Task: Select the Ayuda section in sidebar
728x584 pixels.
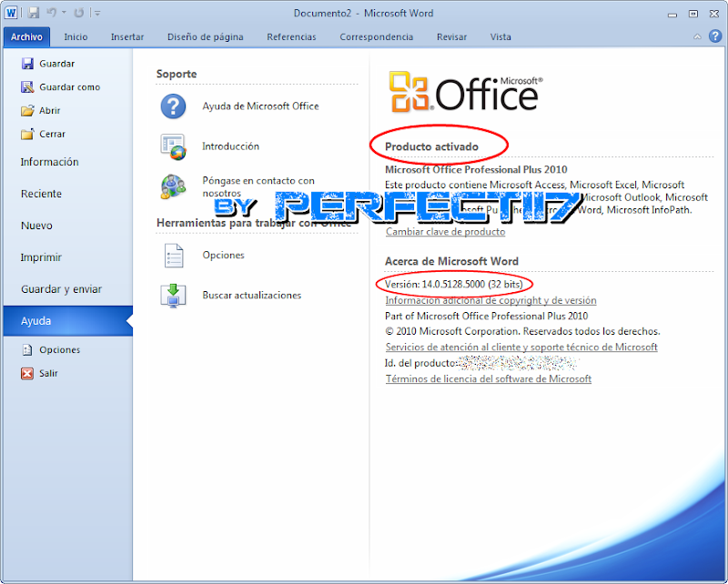Action: [67, 321]
